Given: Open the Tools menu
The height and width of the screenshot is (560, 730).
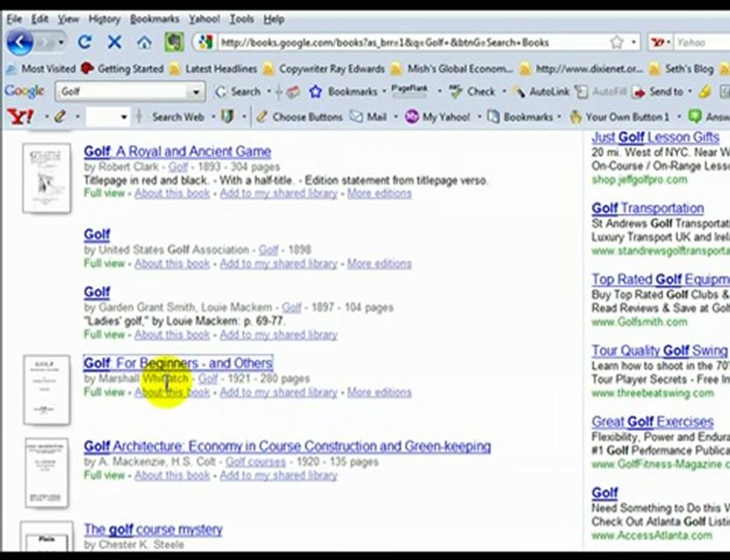Looking at the screenshot, I should point(242,19).
